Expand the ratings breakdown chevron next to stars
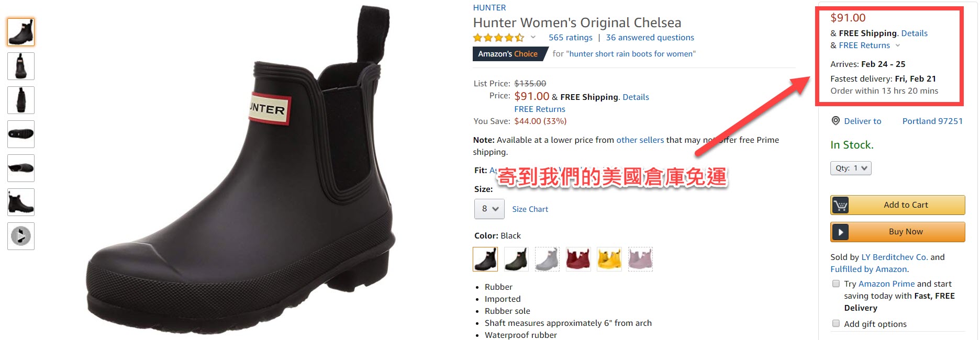 [533, 37]
